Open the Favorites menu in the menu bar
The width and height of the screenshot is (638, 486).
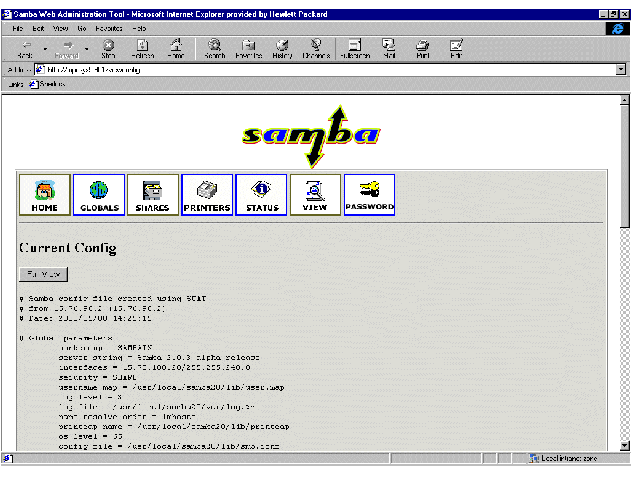coord(109,28)
